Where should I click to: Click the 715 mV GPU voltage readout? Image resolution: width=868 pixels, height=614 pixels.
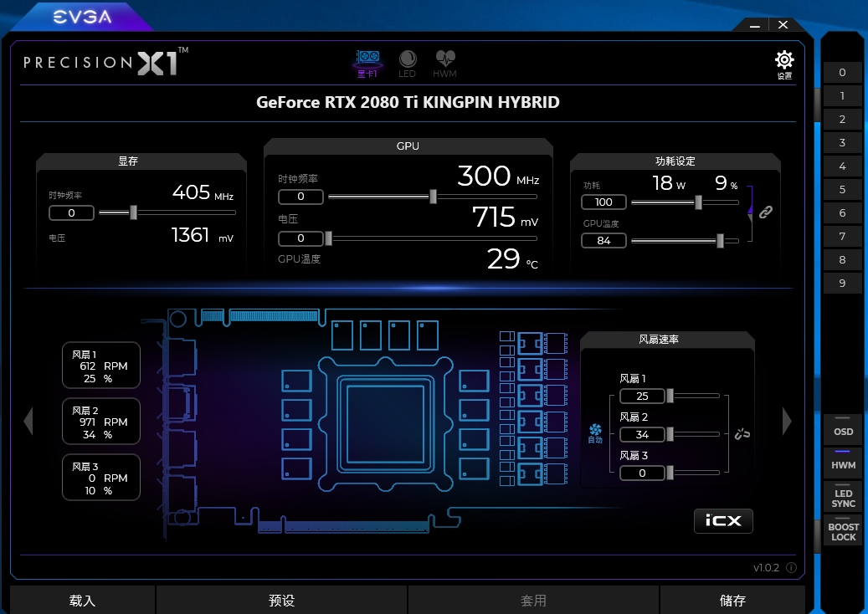[x=505, y=217]
